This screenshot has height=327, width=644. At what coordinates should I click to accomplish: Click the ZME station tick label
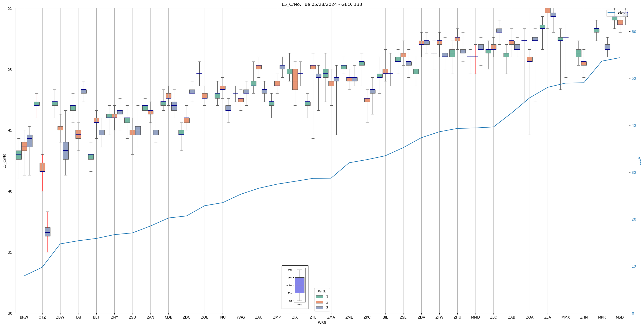coord(349,317)
